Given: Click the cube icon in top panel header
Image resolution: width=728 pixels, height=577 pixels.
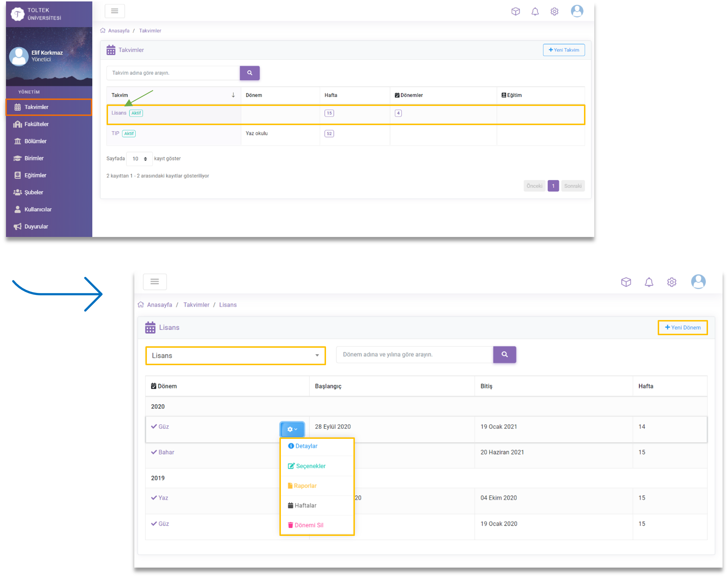Looking at the screenshot, I should coord(515,11).
